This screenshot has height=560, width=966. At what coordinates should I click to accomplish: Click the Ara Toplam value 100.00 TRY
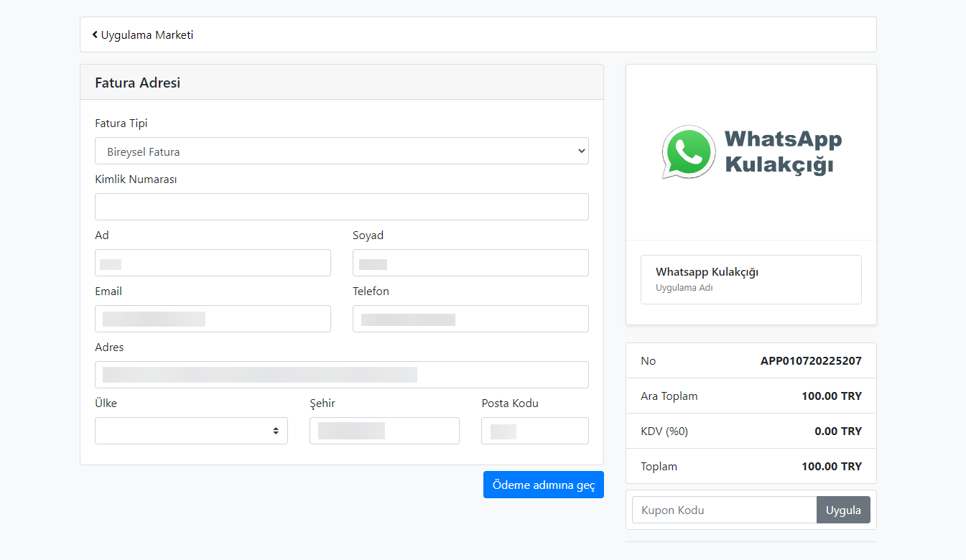(x=832, y=396)
